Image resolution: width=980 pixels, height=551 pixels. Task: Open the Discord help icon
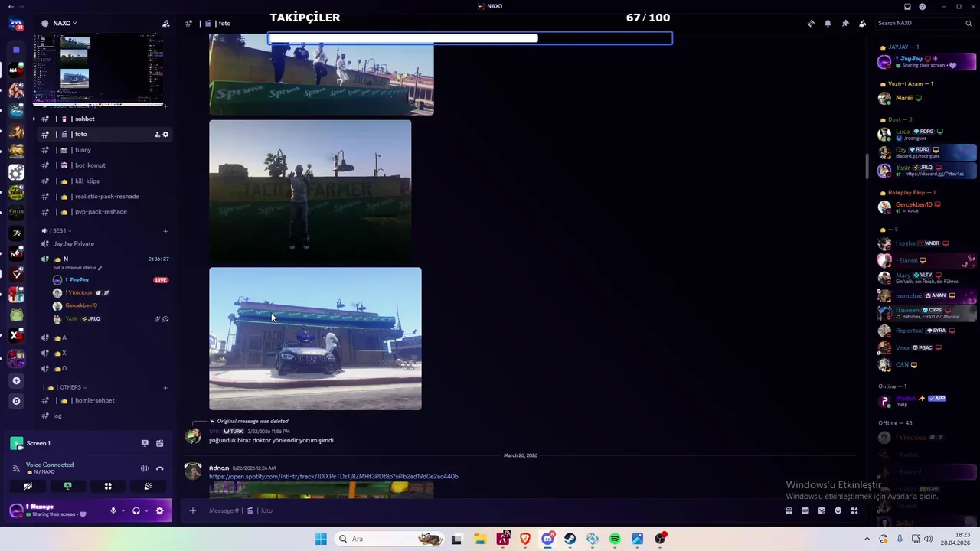923,6
